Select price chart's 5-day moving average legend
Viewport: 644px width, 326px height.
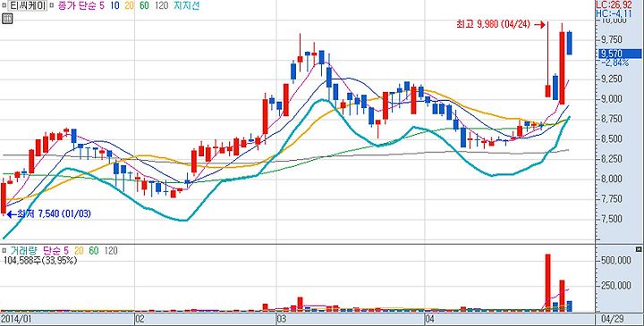pyautogui.click(x=102, y=5)
